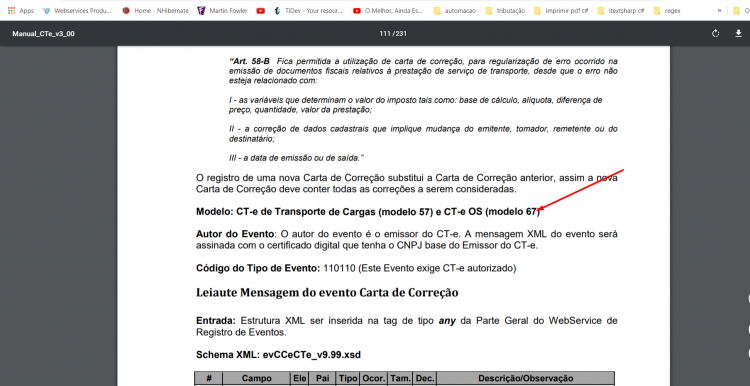Rotate the PDF page clockwise
The width and height of the screenshot is (750, 386).
(716, 33)
